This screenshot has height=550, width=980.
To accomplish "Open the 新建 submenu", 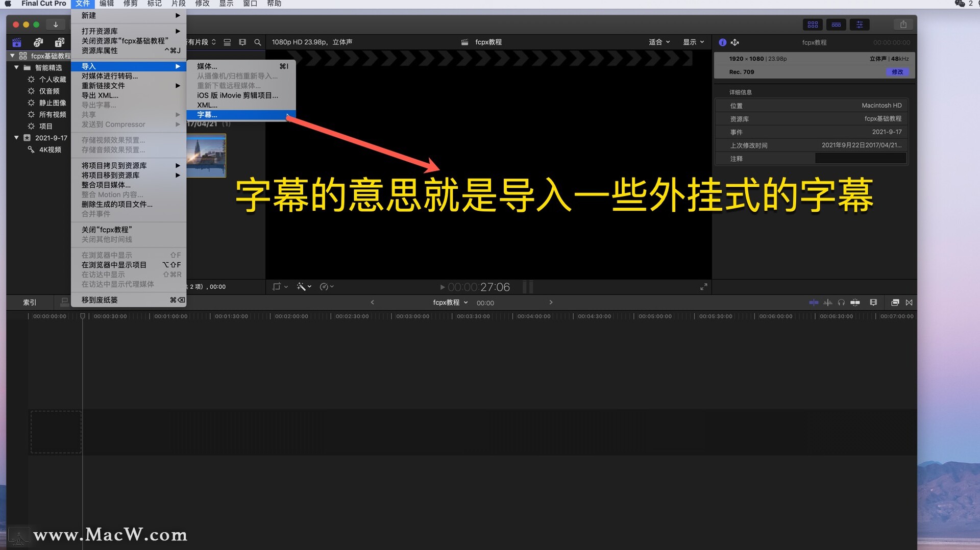I will tap(129, 16).
